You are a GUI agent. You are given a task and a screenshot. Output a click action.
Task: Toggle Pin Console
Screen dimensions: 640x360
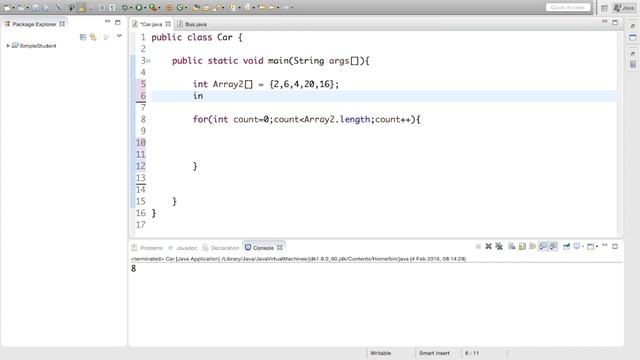tap(567, 247)
